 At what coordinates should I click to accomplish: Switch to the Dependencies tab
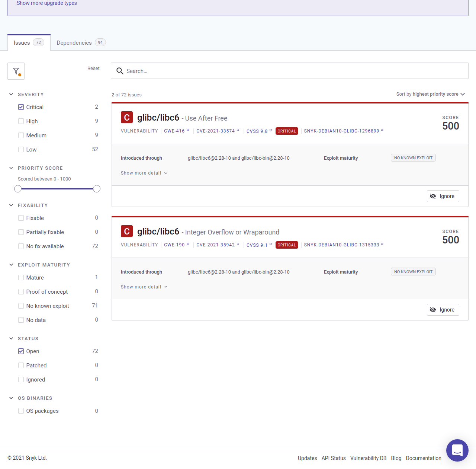(81, 43)
